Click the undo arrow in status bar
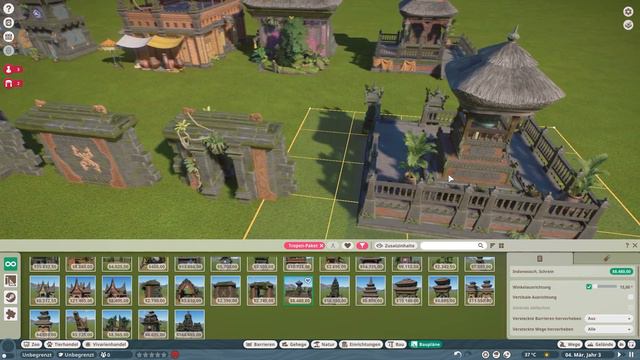640x360 pixels. click(x=458, y=355)
